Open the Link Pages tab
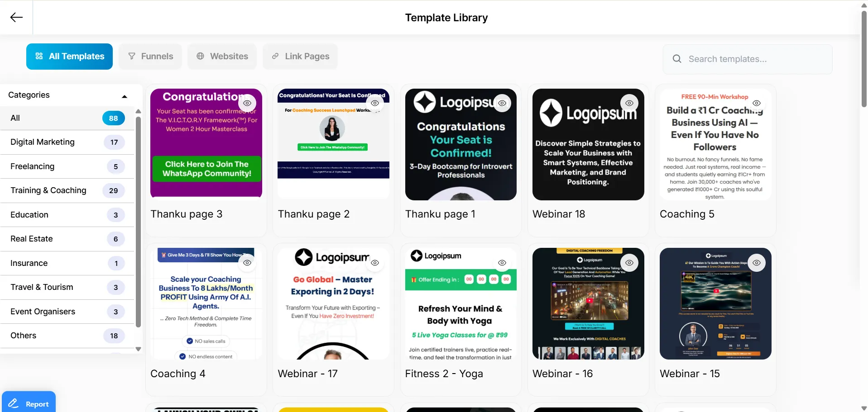This screenshot has height=412, width=868. (x=300, y=57)
